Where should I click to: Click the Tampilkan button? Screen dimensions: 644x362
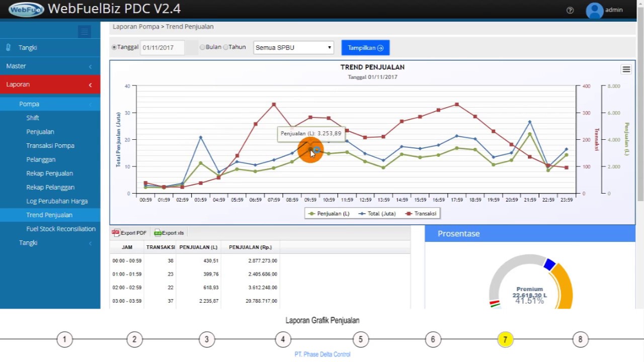tap(365, 48)
